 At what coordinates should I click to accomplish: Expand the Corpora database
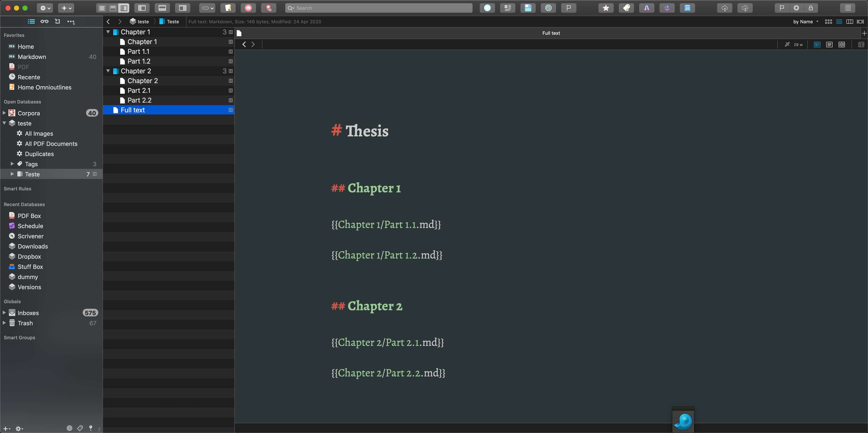pos(4,113)
